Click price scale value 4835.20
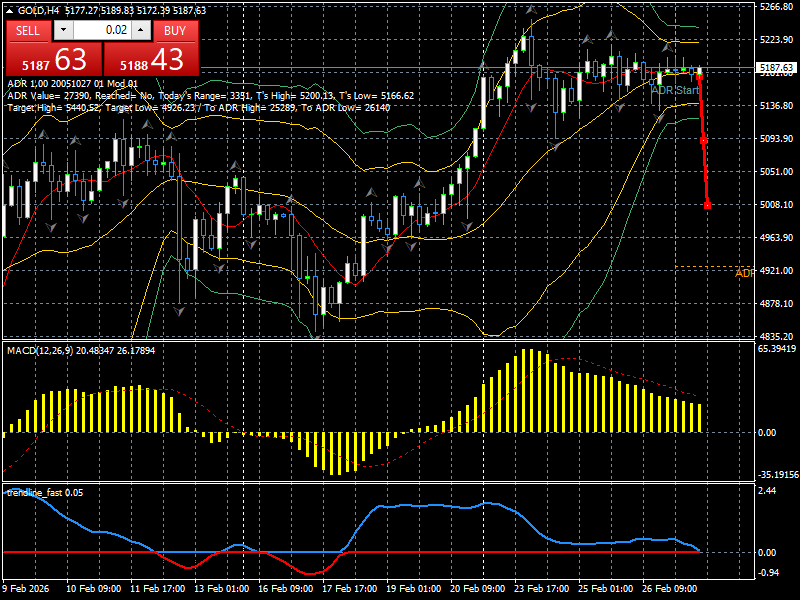800x600 pixels. coord(776,336)
